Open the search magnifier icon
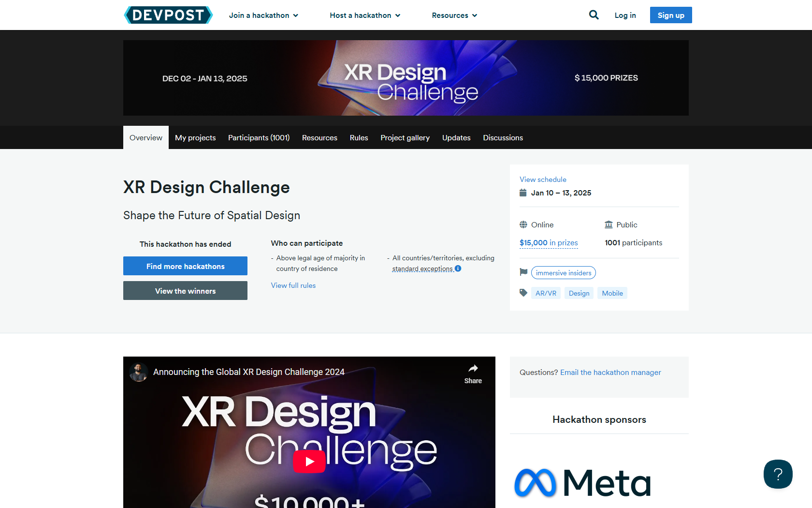Screen dimensions: 812x508 click(594, 15)
